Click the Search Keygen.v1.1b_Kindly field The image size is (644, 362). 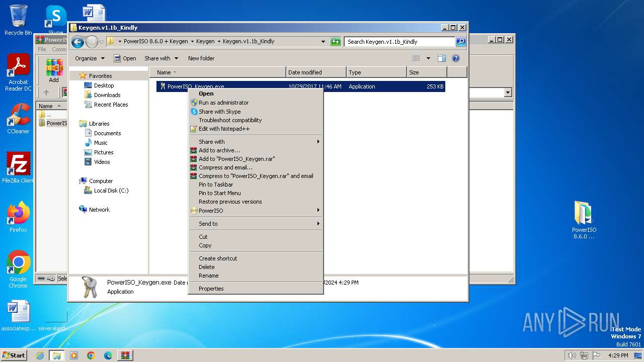click(x=400, y=42)
